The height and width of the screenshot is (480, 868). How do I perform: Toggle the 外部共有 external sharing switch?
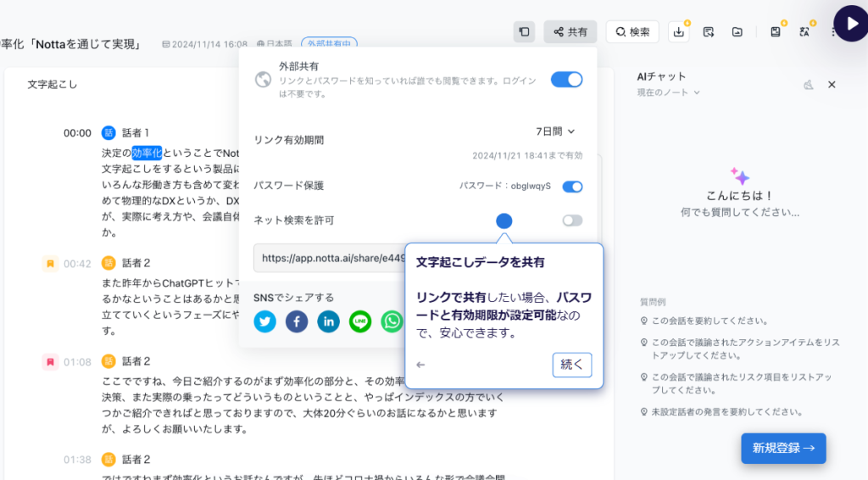pos(566,80)
